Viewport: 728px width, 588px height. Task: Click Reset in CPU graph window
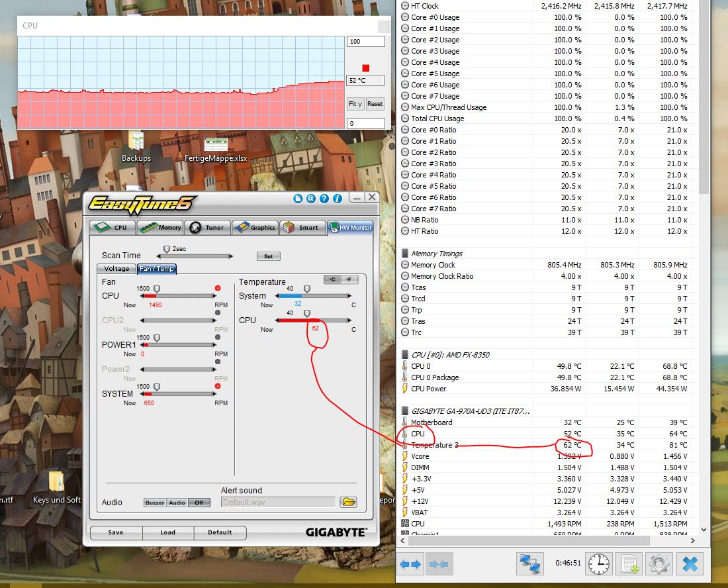point(375,103)
